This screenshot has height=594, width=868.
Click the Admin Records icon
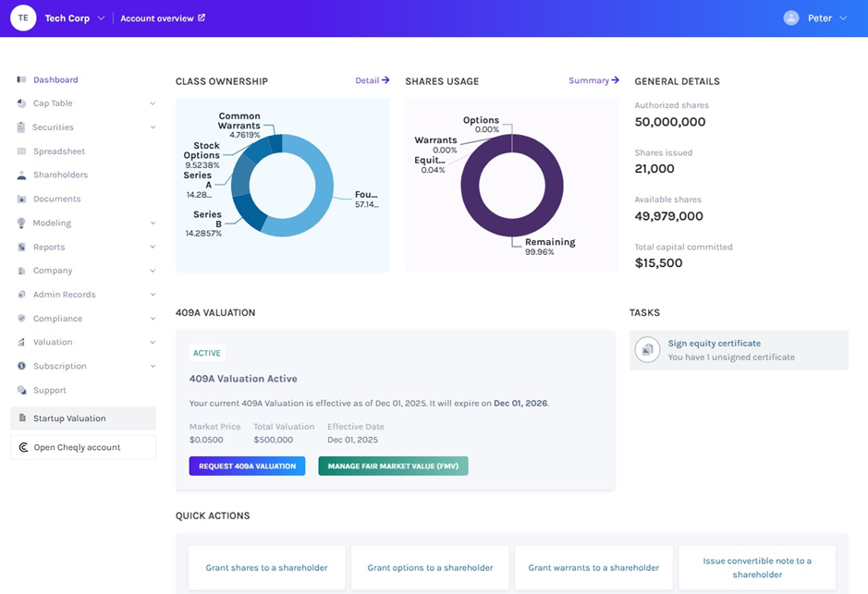(x=21, y=295)
